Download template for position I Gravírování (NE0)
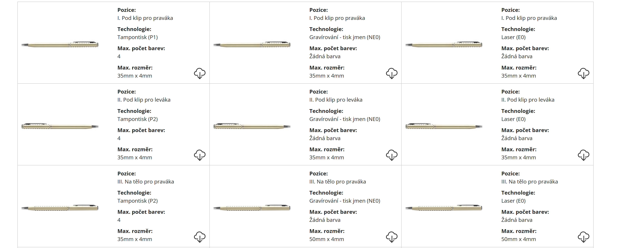The width and height of the screenshot is (644, 248). [392, 73]
